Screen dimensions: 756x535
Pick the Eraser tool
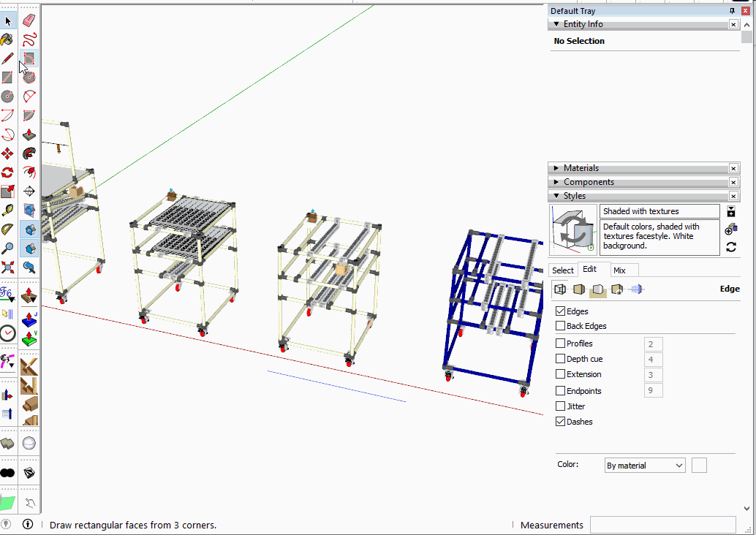tap(29, 20)
